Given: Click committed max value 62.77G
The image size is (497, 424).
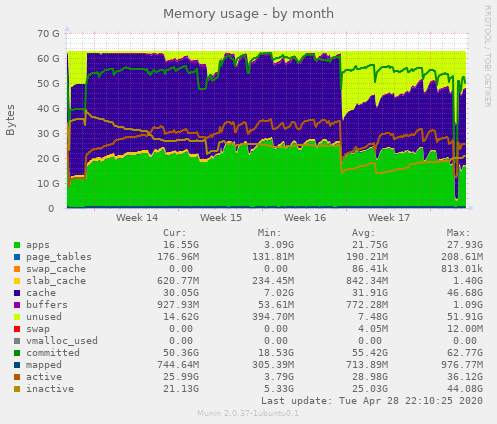Looking at the screenshot, I should [465, 353].
